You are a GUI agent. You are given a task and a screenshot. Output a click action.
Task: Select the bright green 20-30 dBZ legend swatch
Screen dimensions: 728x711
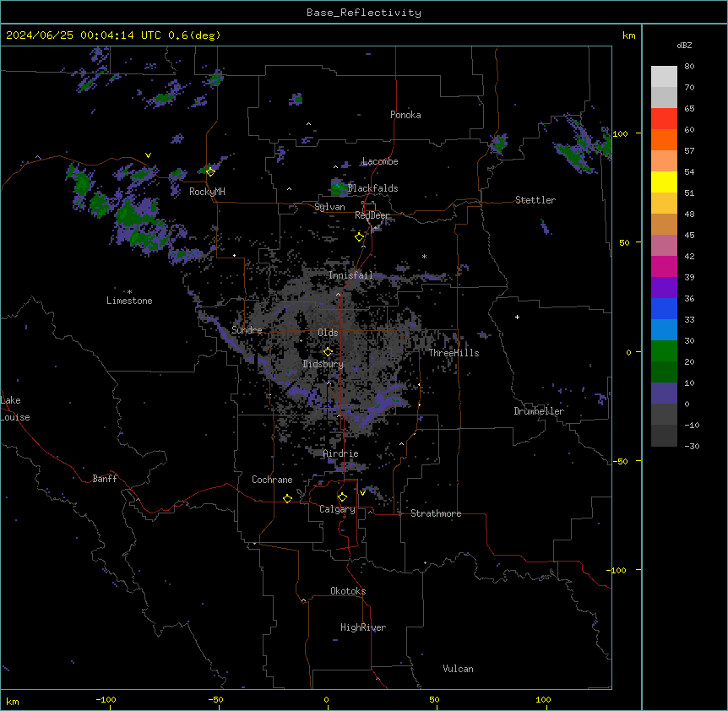(x=664, y=351)
